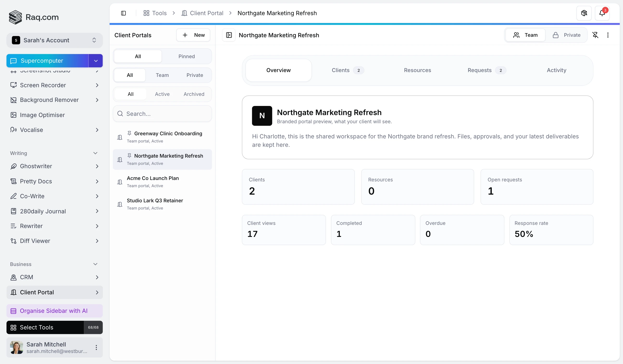Click the Background Remover icon in the sidebar

pos(13,100)
